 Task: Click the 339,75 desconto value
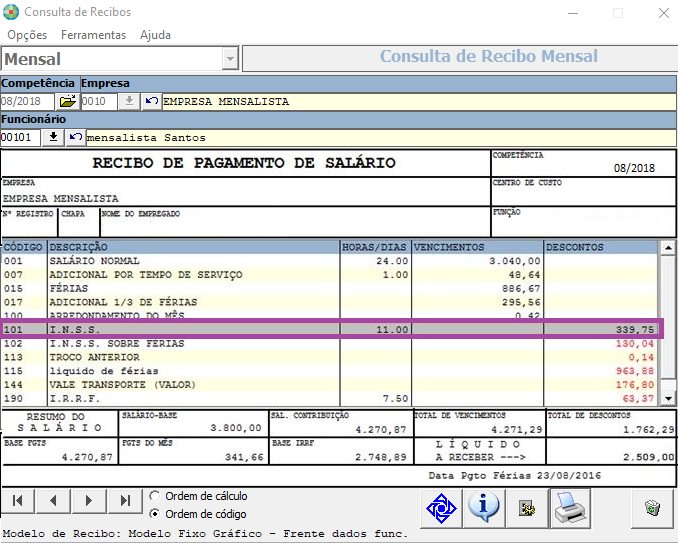tap(635, 330)
